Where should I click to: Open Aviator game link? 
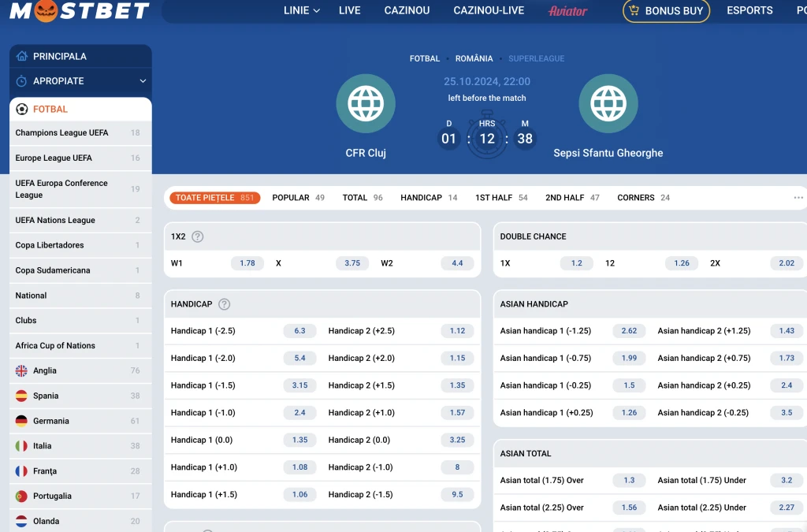(567, 11)
